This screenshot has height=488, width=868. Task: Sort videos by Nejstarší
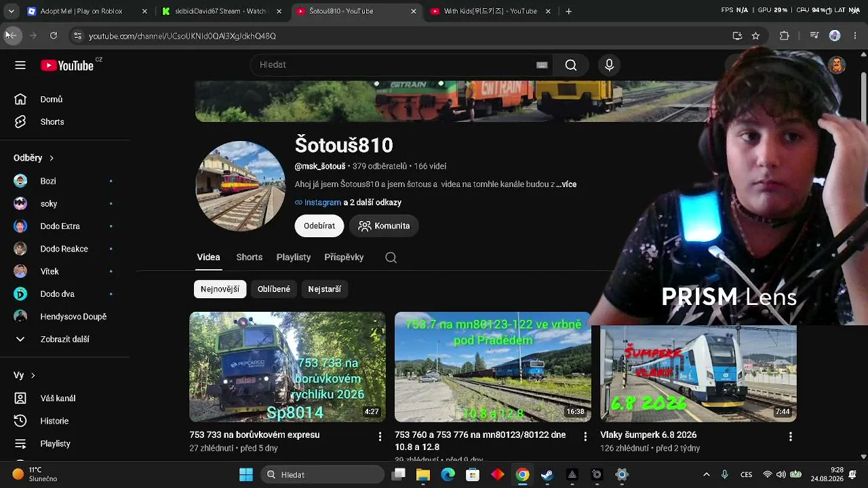click(x=324, y=289)
